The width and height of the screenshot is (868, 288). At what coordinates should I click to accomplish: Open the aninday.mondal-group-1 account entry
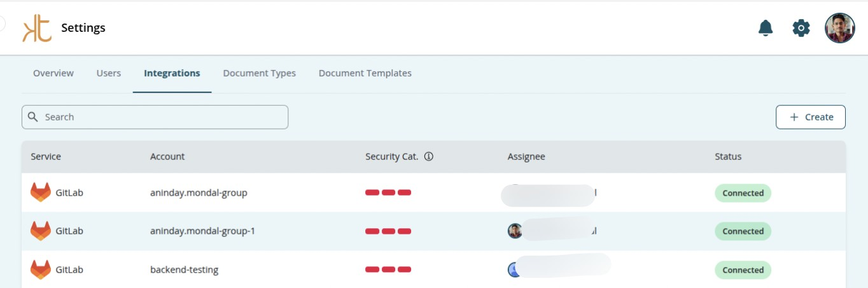[x=202, y=231]
